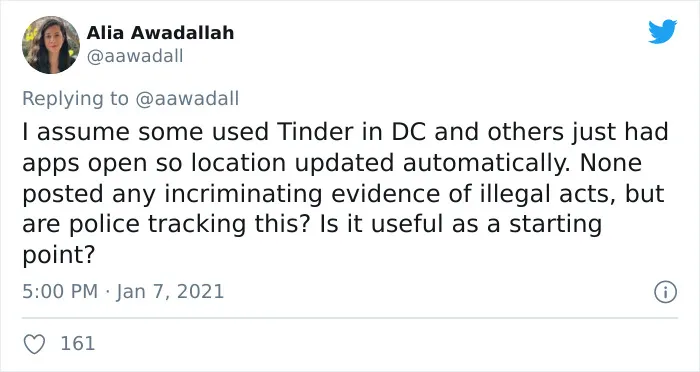Click the final word "point?" of the tweet
The height and width of the screenshot is (372, 700).
[59, 255]
